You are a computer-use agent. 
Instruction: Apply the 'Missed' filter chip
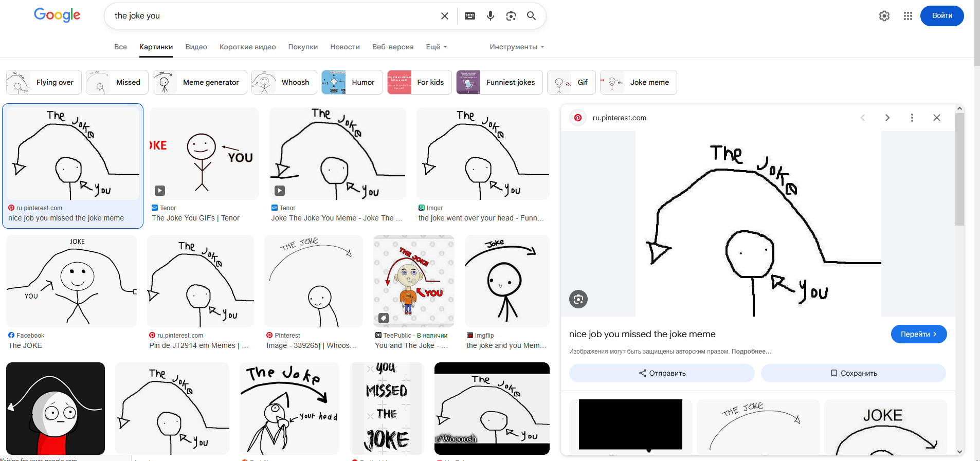(x=117, y=82)
